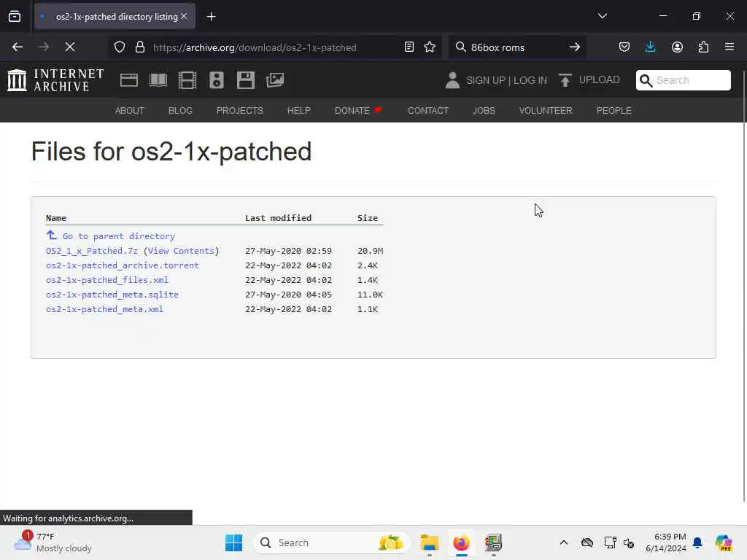Click 27-May-2020 02:59 modified date
Viewport: 747px width, 560px height.
coord(288,251)
